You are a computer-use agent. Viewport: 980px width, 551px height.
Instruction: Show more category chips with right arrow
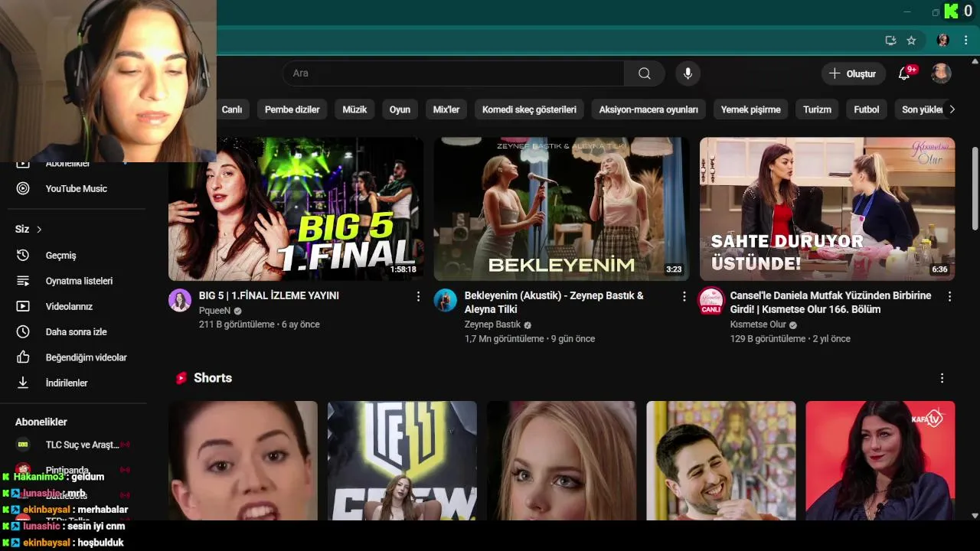pyautogui.click(x=952, y=109)
